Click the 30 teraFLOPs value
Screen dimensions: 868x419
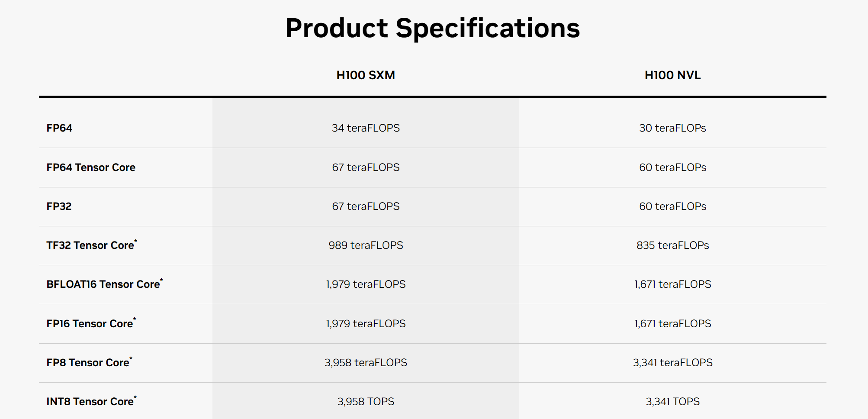point(672,128)
